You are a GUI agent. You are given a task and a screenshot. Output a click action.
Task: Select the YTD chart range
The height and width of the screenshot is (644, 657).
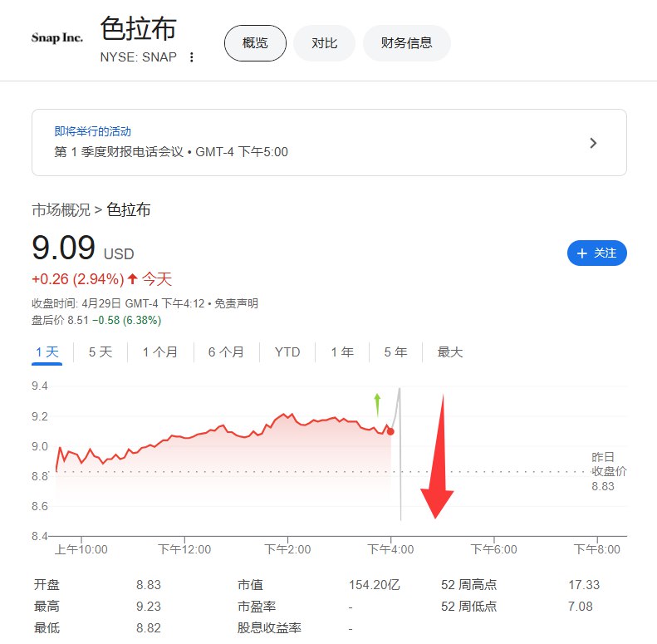tap(287, 352)
